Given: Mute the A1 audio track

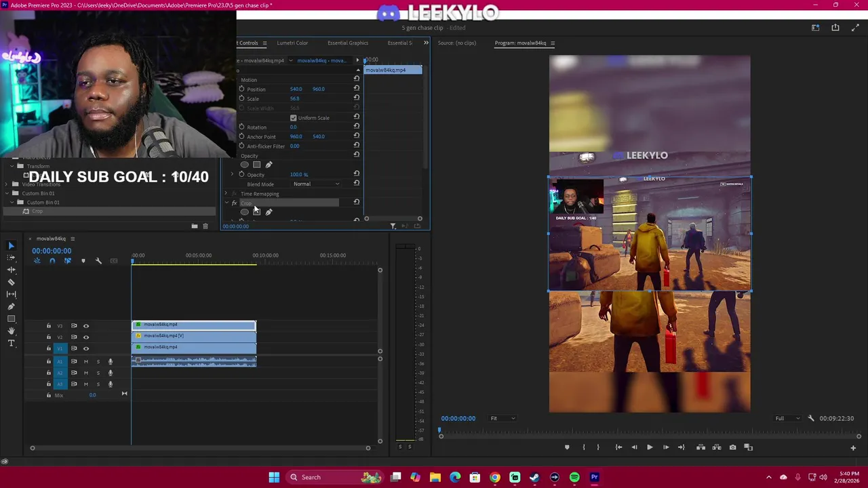Looking at the screenshot, I should (x=85, y=362).
